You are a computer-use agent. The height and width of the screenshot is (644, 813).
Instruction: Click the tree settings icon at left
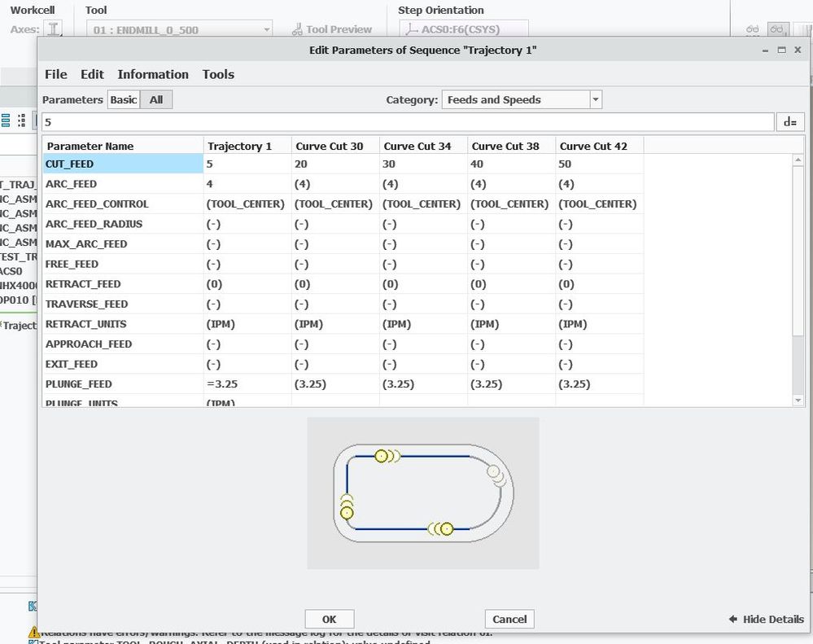click(x=22, y=120)
